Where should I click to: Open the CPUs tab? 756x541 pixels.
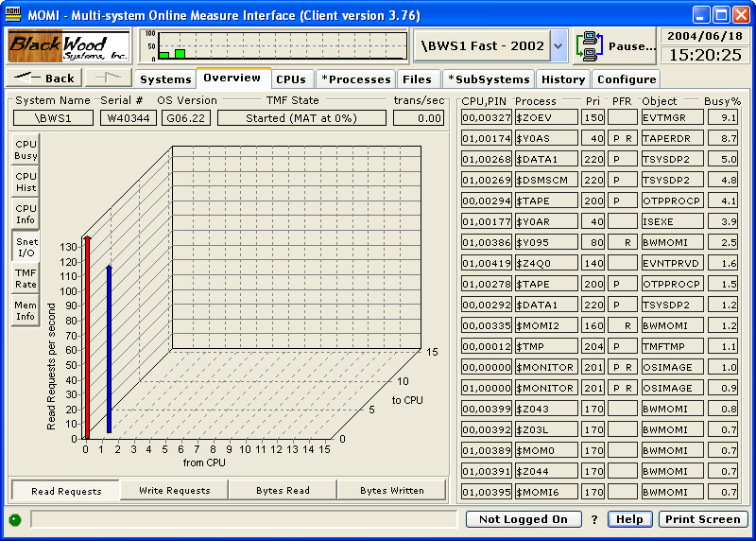(291, 79)
